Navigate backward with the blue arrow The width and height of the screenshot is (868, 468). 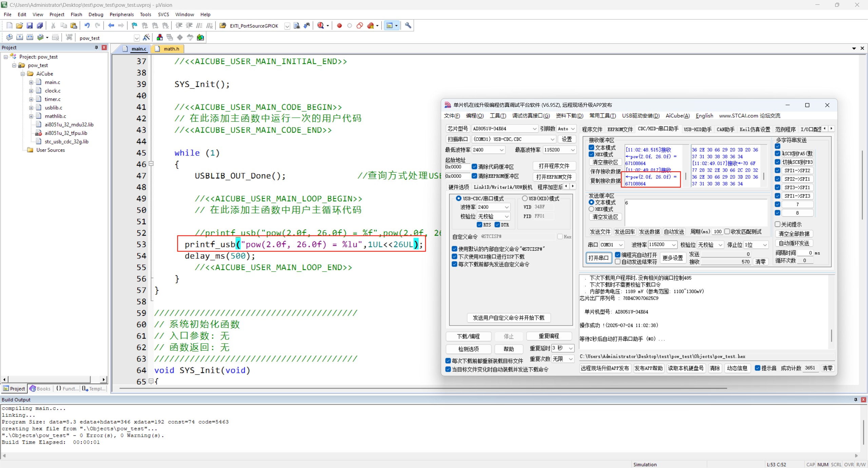[111, 25]
